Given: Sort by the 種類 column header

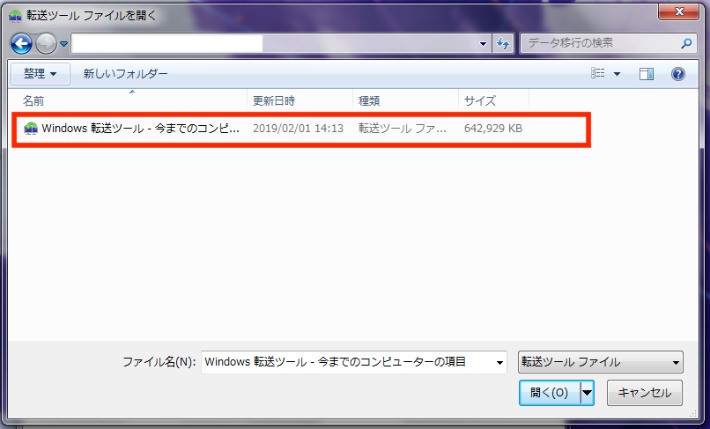Looking at the screenshot, I should click(x=369, y=101).
